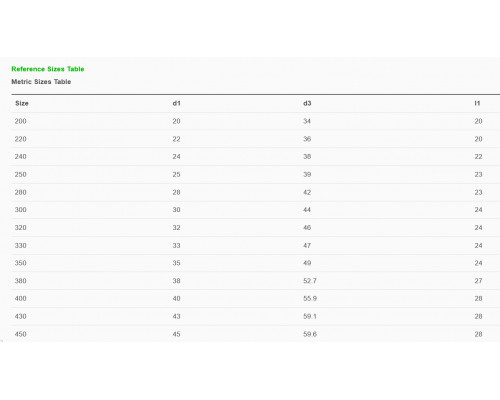Select the size 320 row
500x400 pixels.
coord(256,228)
